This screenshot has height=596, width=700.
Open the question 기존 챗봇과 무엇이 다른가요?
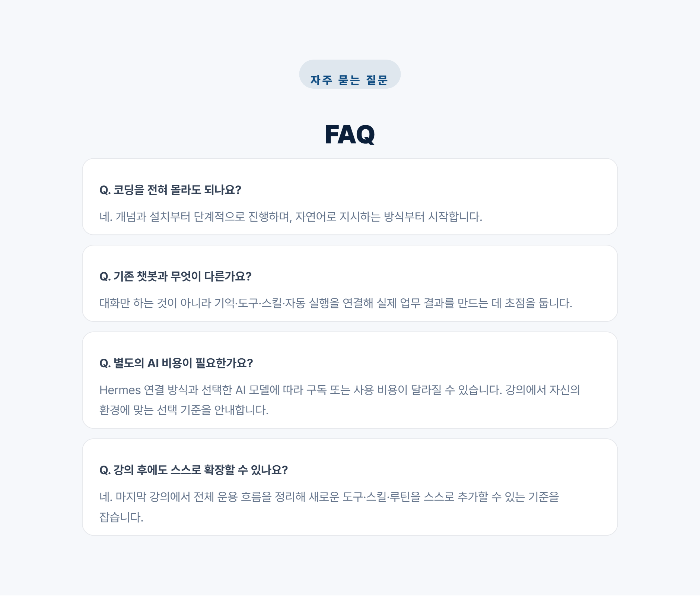coord(176,276)
